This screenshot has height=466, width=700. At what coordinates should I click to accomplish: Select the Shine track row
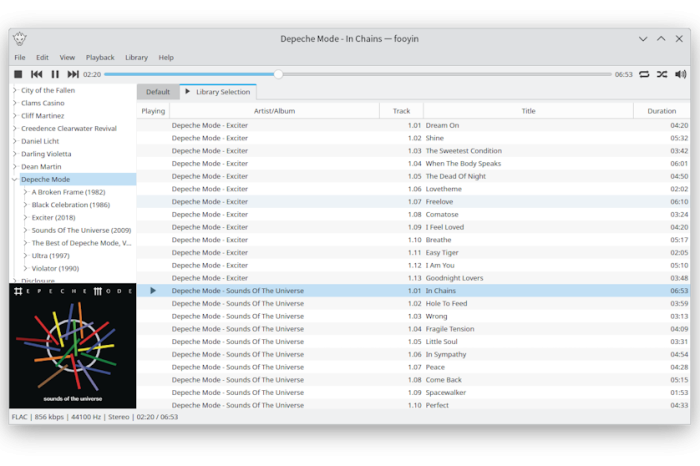413,138
